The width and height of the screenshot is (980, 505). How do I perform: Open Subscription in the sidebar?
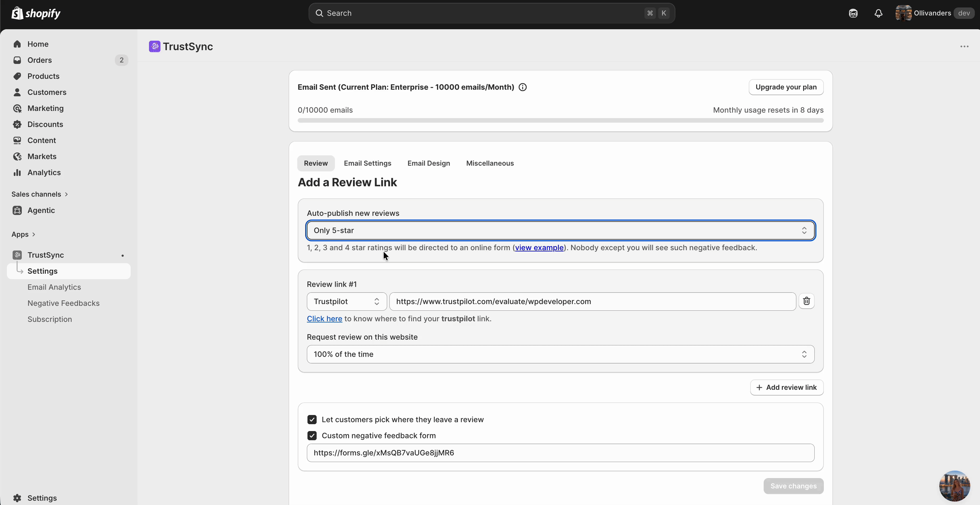(x=50, y=319)
